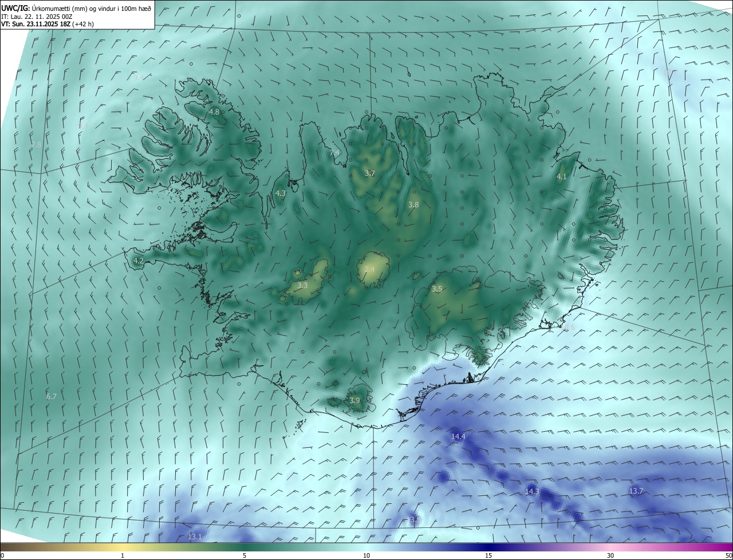733x560 pixels.
Task: Select the 13.7 value in southeast sea
Action: point(636,491)
